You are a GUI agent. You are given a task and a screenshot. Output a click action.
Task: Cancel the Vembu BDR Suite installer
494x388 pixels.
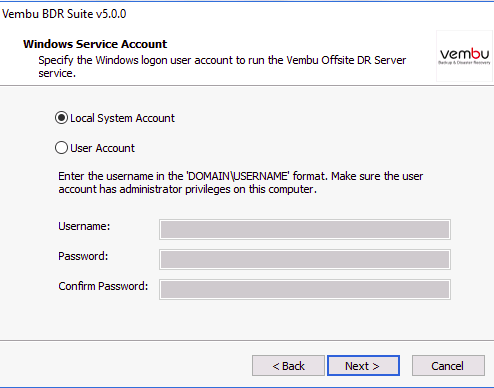pos(448,366)
